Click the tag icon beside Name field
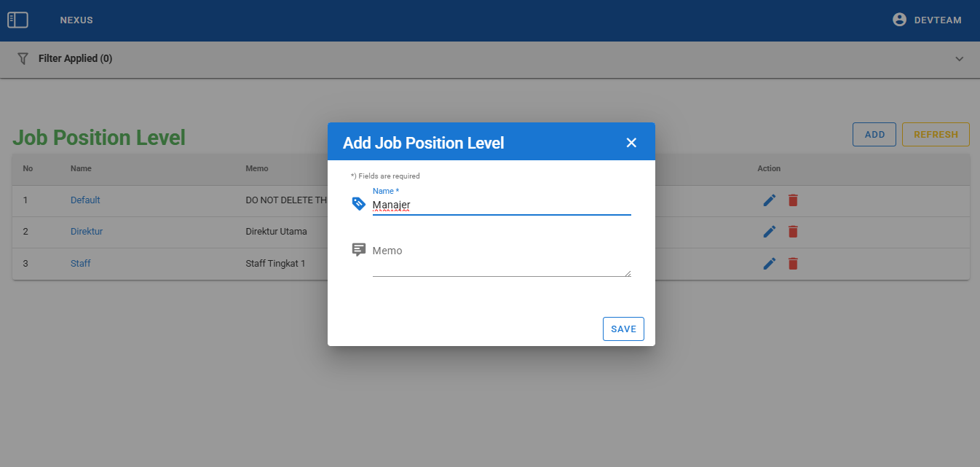The width and height of the screenshot is (980, 467). pos(358,203)
